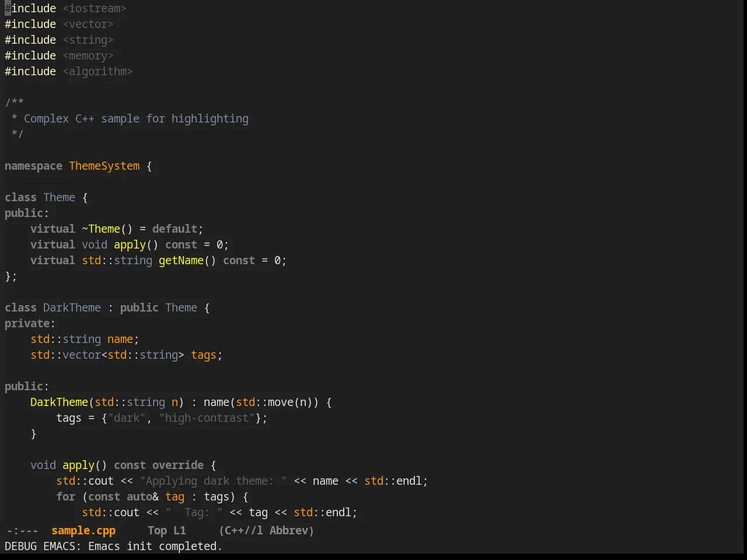Place cursor on '#include <algorithm>' line

69,71
